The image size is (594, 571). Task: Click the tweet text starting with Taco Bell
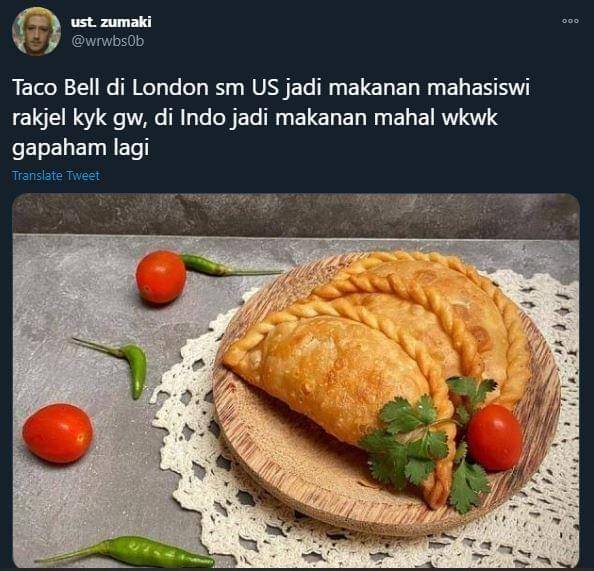click(x=271, y=117)
